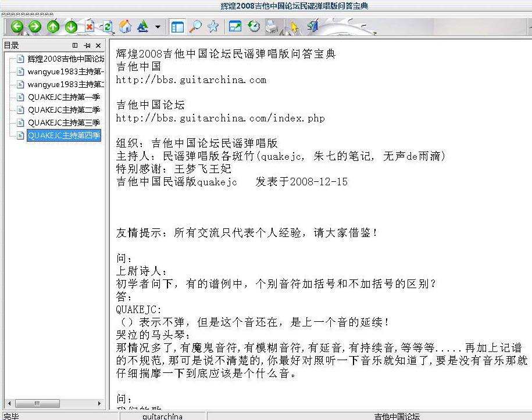Viewport: 532px width, 420px height.
Task: Click sidebar horizontal scrollbar right arrow
Action: point(99,403)
